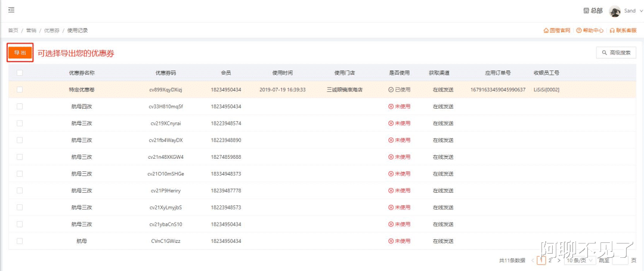This screenshot has height=271, width=644.
Task: Go to next page arrow in pagination
Action: tap(559, 260)
